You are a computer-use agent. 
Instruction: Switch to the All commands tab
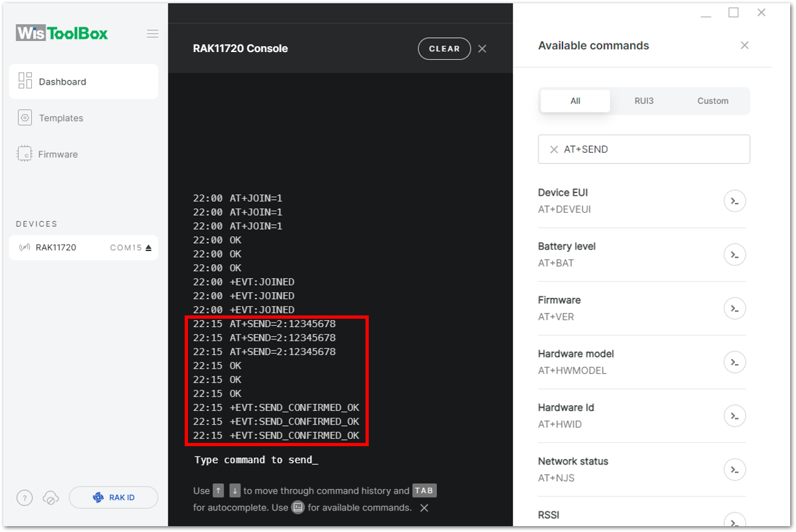tap(576, 101)
